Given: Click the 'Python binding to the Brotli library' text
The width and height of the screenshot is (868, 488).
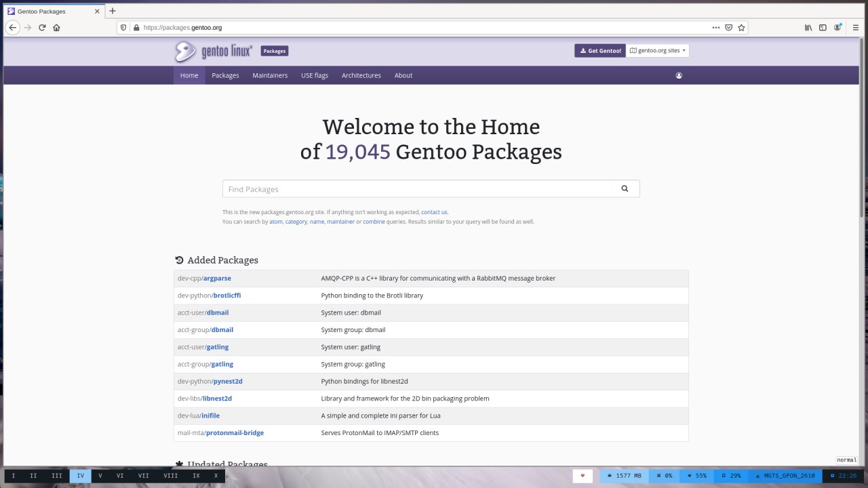Looking at the screenshot, I should click(372, 296).
